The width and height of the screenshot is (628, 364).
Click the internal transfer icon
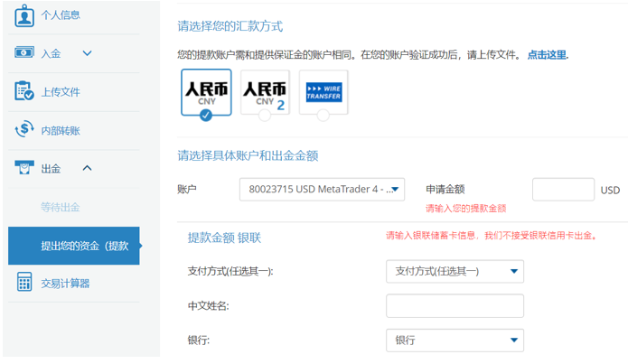(x=24, y=130)
